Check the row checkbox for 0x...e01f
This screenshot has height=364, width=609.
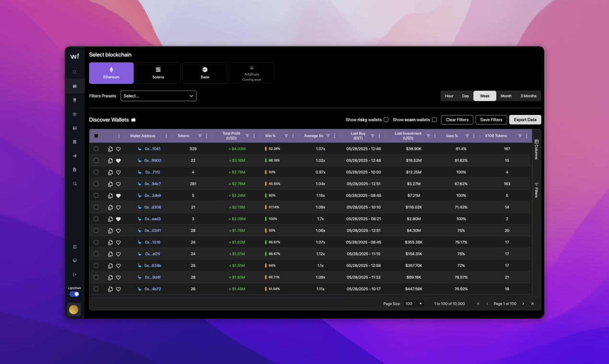click(x=96, y=254)
